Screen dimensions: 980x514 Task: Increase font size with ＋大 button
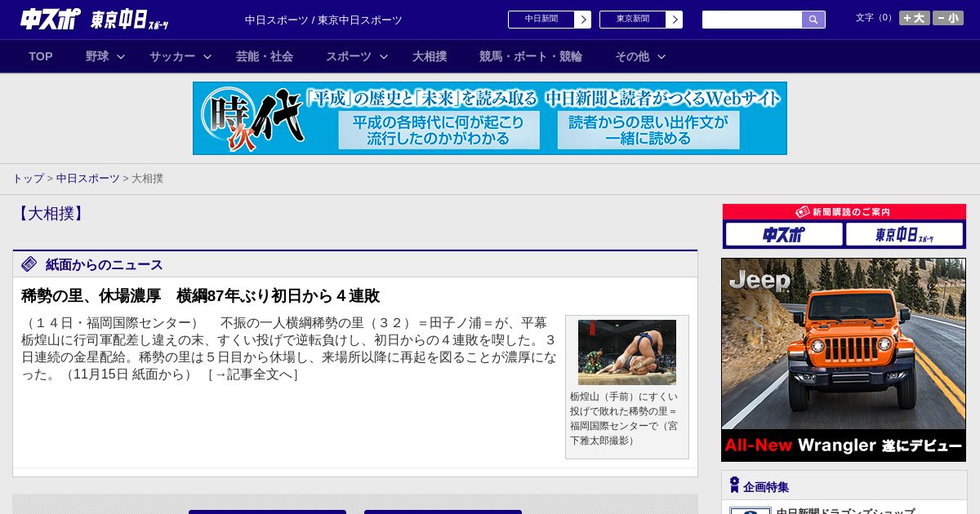pyautogui.click(x=915, y=18)
